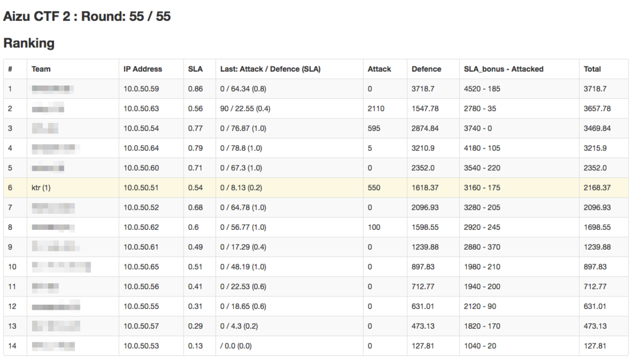Click the Attack column header

pyautogui.click(x=379, y=69)
